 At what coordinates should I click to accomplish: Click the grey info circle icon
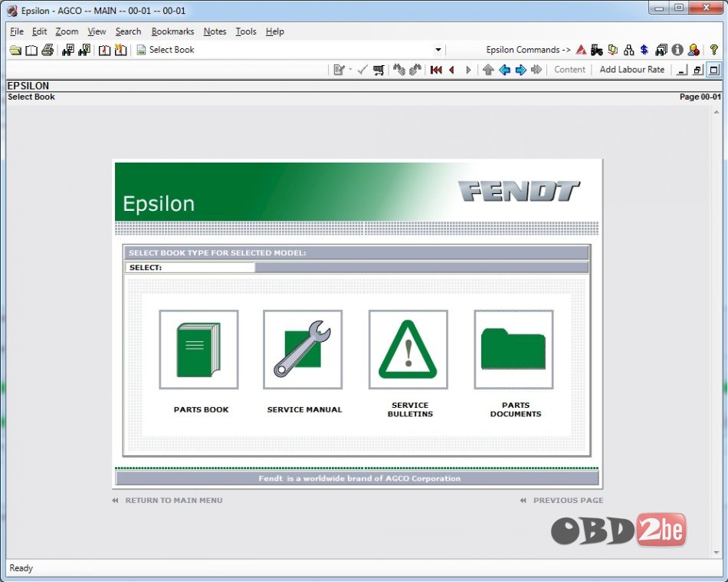pos(677,50)
